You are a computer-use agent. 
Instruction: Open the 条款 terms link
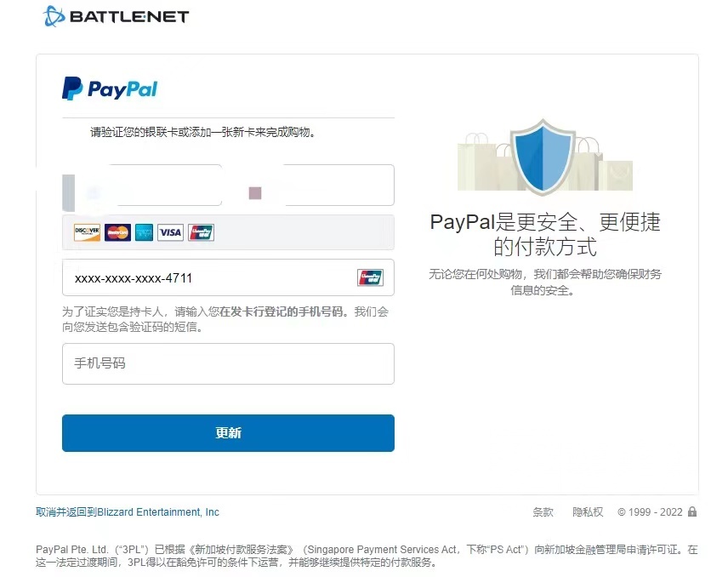[x=543, y=512]
